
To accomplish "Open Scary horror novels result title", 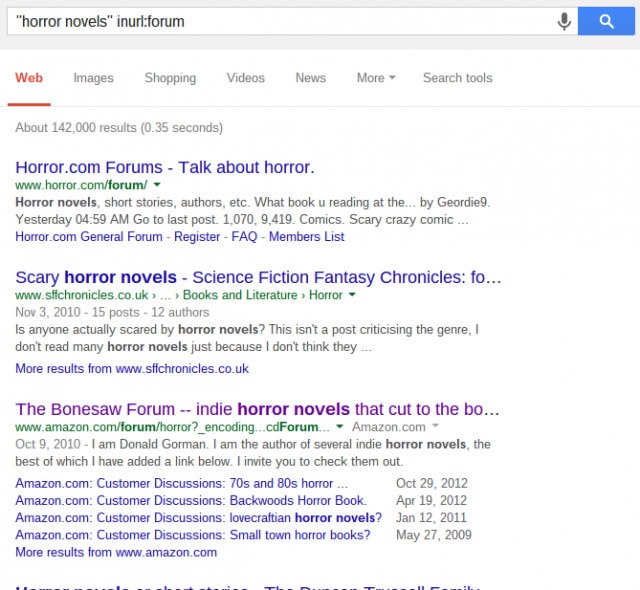I will click(x=258, y=277).
